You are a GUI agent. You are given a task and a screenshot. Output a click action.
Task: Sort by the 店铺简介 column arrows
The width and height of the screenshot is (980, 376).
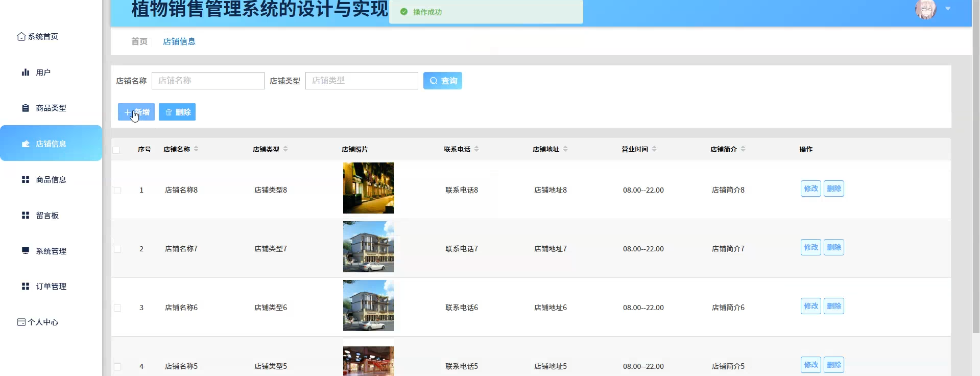pos(743,149)
